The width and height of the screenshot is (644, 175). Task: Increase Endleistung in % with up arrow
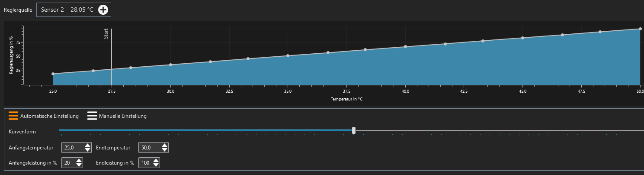(x=156, y=161)
